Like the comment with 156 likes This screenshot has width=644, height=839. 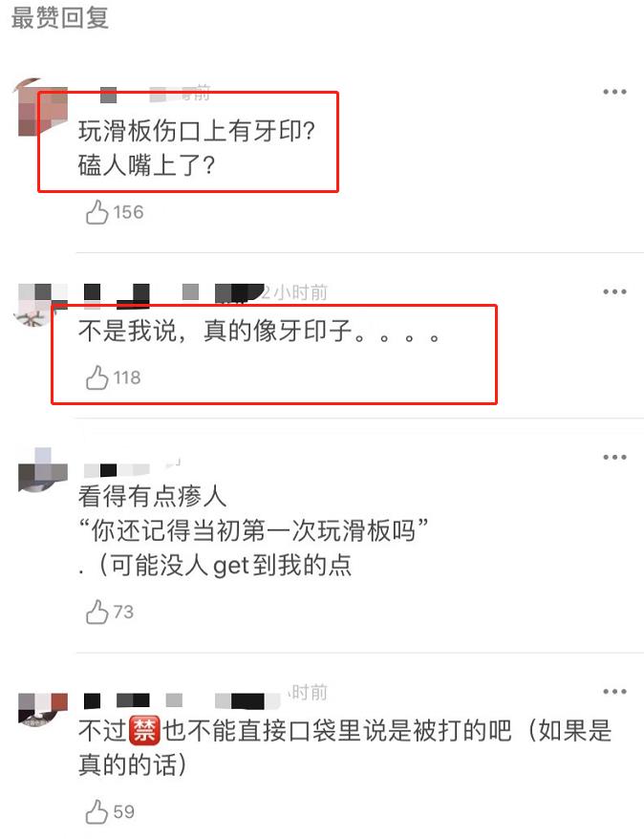[97, 212]
